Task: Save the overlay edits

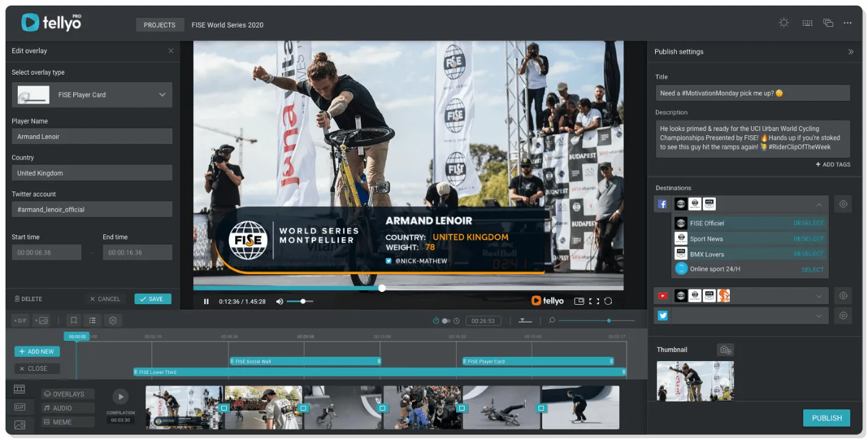Action: [x=152, y=299]
